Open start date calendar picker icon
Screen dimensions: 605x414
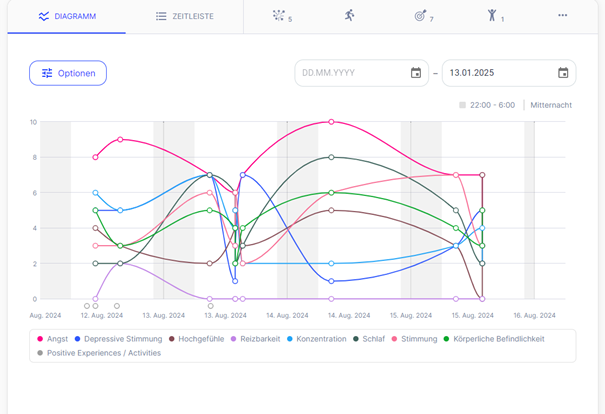416,73
